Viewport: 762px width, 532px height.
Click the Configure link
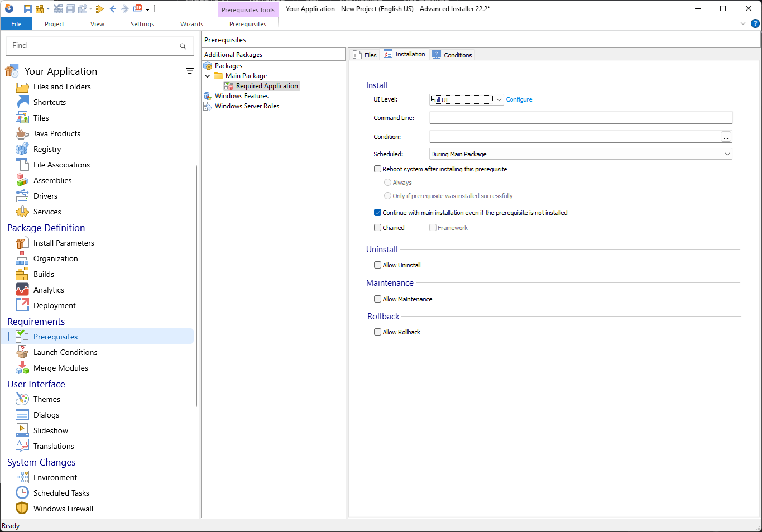coord(519,99)
